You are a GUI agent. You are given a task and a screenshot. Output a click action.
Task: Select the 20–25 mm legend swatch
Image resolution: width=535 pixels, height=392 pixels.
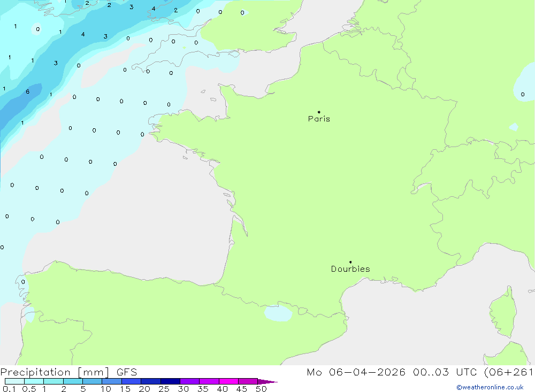tap(151, 381)
